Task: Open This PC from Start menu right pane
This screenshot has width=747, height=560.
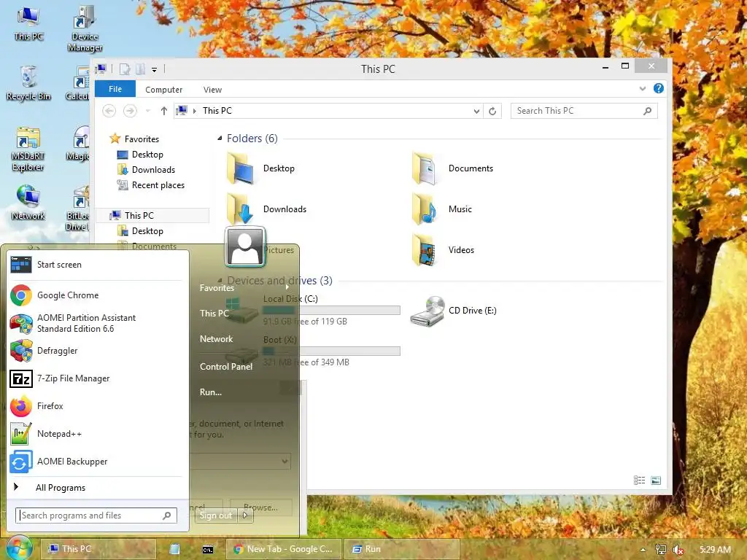Action: 214,314
